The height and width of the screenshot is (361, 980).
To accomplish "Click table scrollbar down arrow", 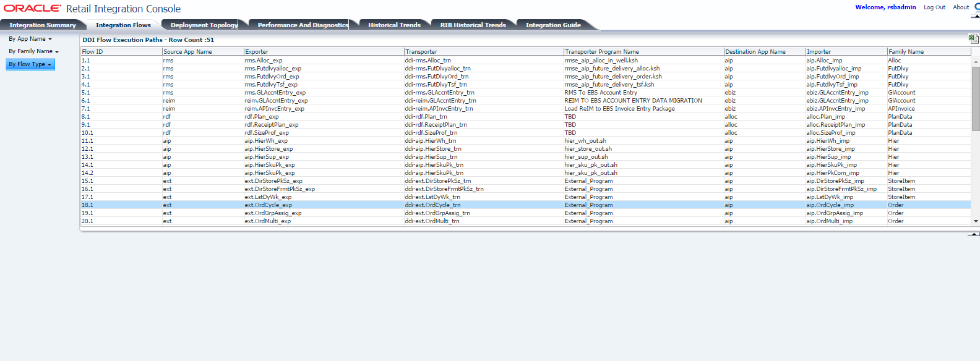I will (976, 221).
